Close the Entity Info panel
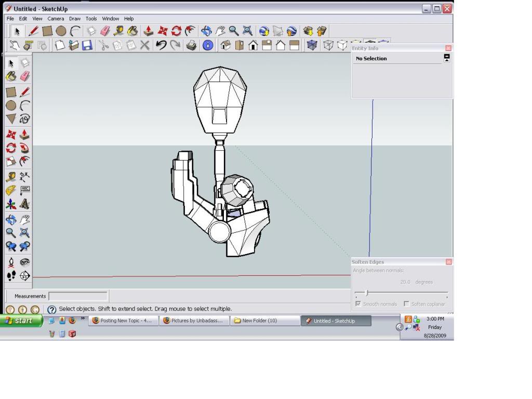The image size is (532, 399). 448,48
